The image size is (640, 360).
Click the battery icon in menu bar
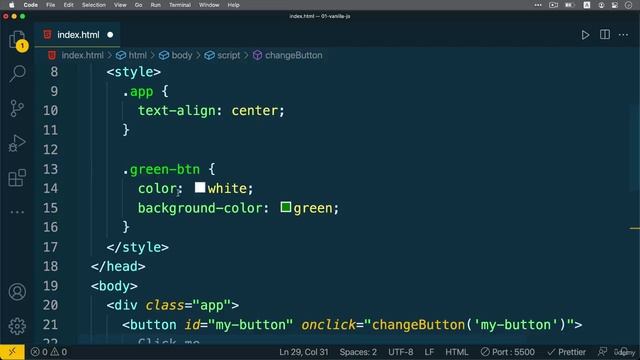click(569, 5)
